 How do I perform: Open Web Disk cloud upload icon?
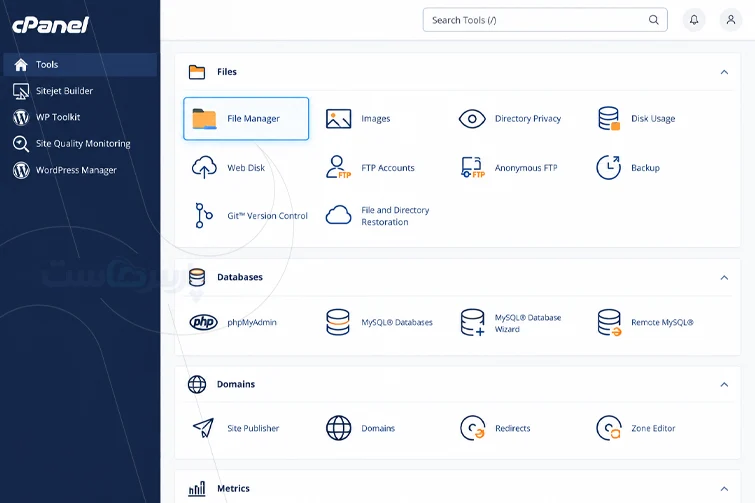[204, 167]
